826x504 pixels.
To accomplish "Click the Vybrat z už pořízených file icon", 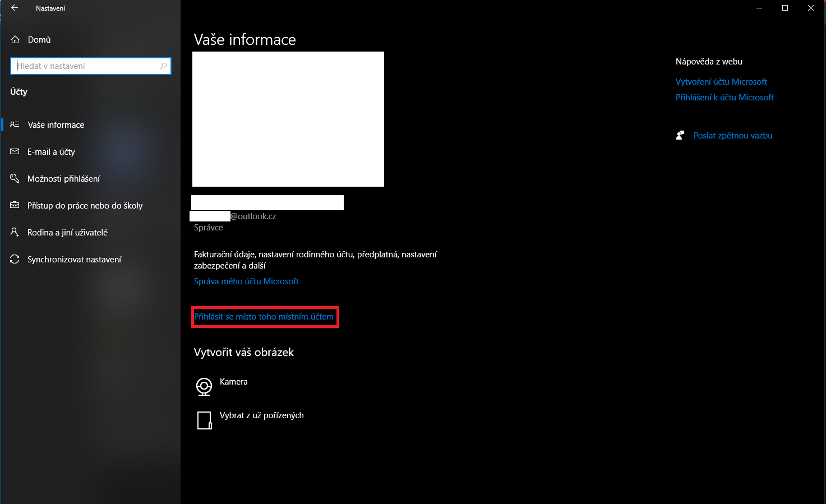I will [204, 420].
